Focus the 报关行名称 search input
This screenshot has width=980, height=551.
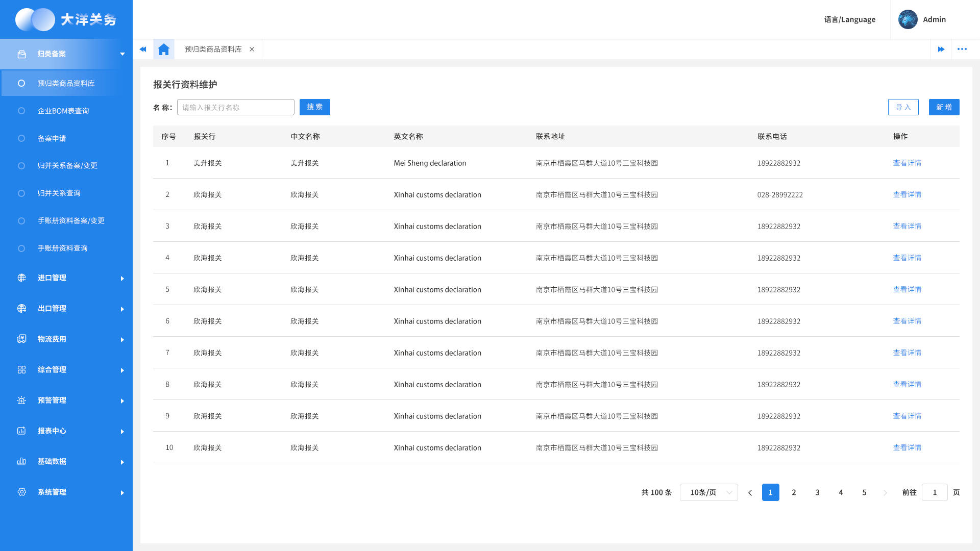click(236, 107)
